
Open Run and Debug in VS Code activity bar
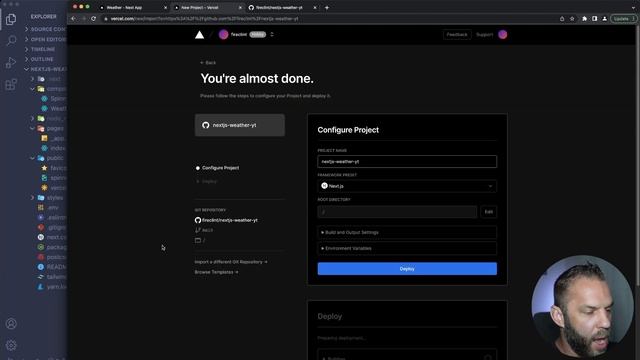click(x=11, y=62)
